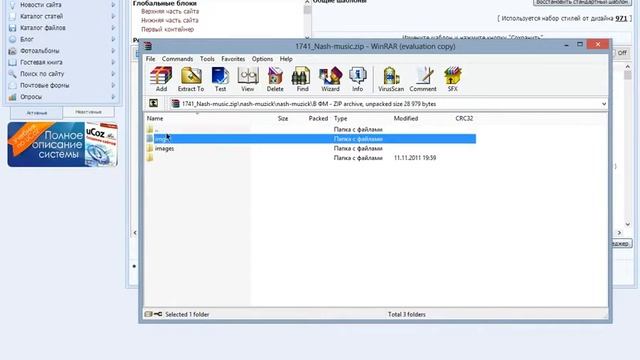Click the editor scrollbar up arrow in the browser

628,67
